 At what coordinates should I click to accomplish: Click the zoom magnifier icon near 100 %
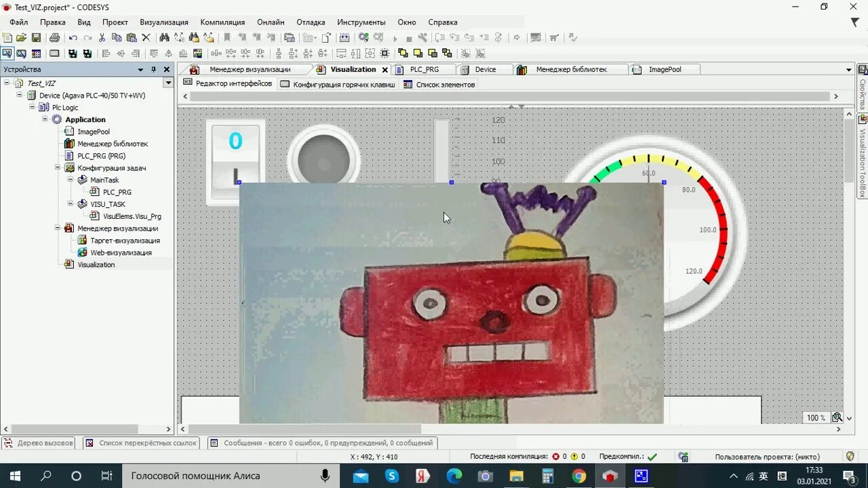pos(837,418)
